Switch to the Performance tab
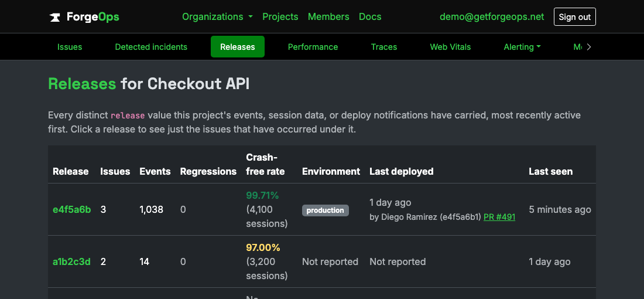644x299 pixels. pos(313,47)
